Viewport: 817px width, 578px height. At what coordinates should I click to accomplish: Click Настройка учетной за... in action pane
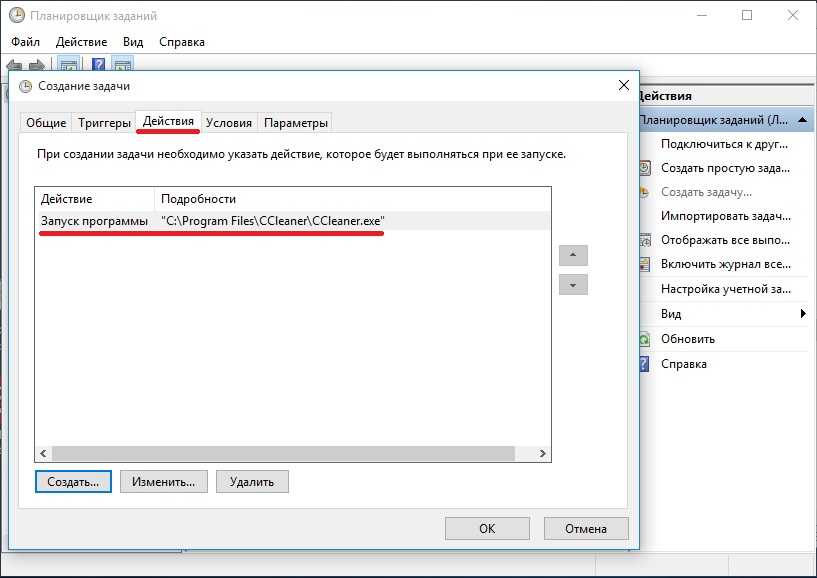726,289
